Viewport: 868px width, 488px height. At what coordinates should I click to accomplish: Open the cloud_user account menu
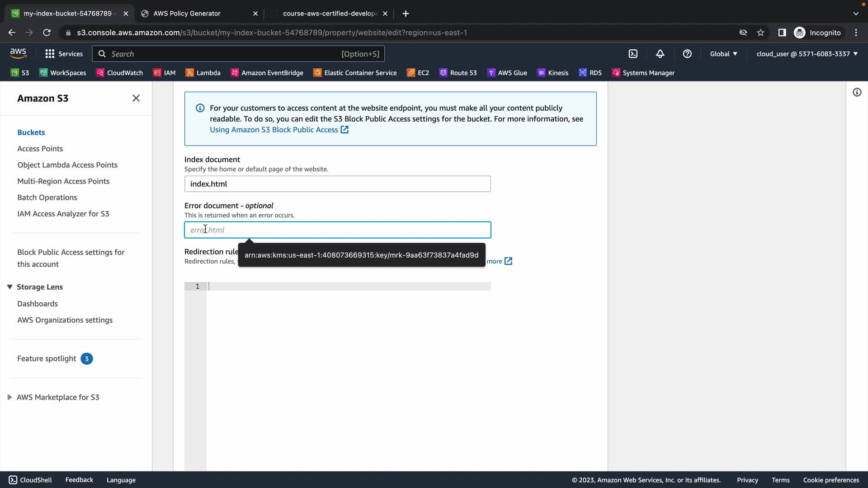(807, 54)
